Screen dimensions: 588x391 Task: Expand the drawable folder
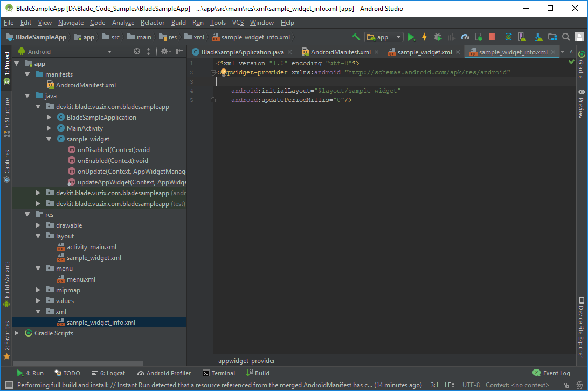pos(38,225)
